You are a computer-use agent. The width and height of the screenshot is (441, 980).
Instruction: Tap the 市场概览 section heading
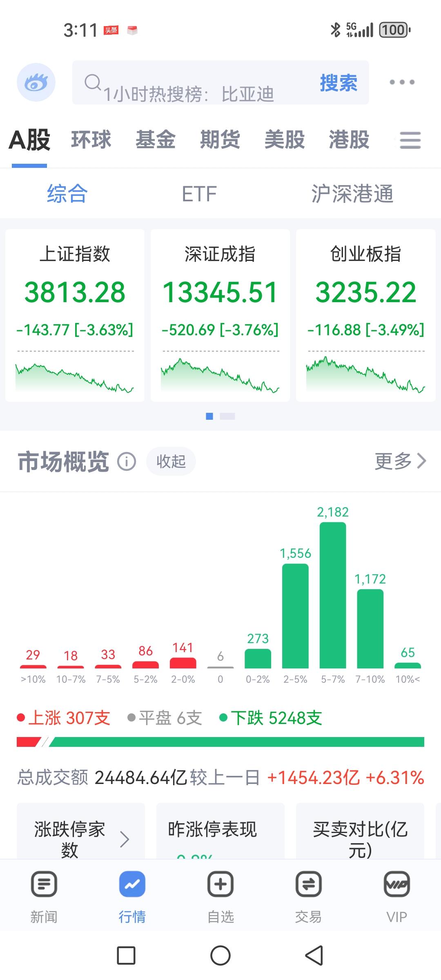coord(63,461)
